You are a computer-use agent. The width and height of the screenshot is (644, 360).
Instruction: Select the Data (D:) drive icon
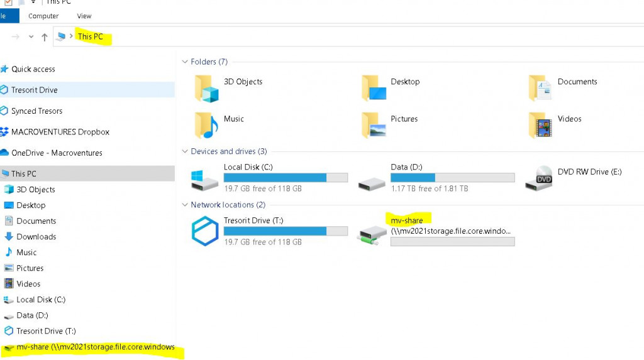pos(372,185)
